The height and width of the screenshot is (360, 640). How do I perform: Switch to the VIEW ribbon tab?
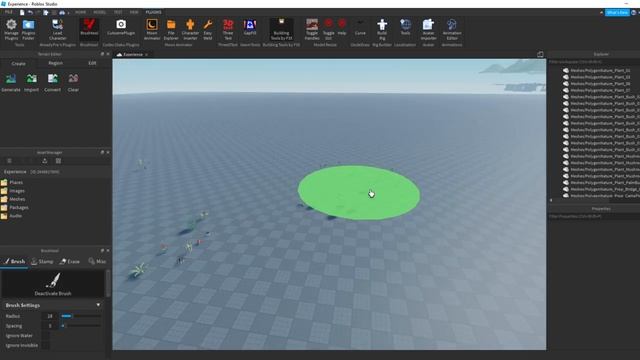point(134,12)
